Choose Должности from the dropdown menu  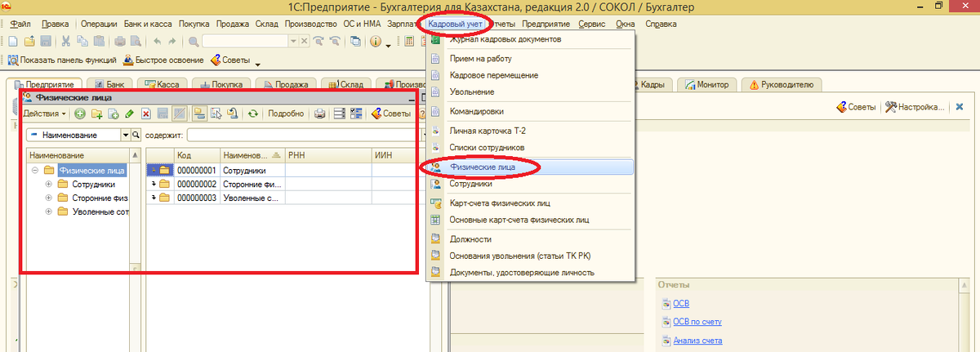[531, 238]
